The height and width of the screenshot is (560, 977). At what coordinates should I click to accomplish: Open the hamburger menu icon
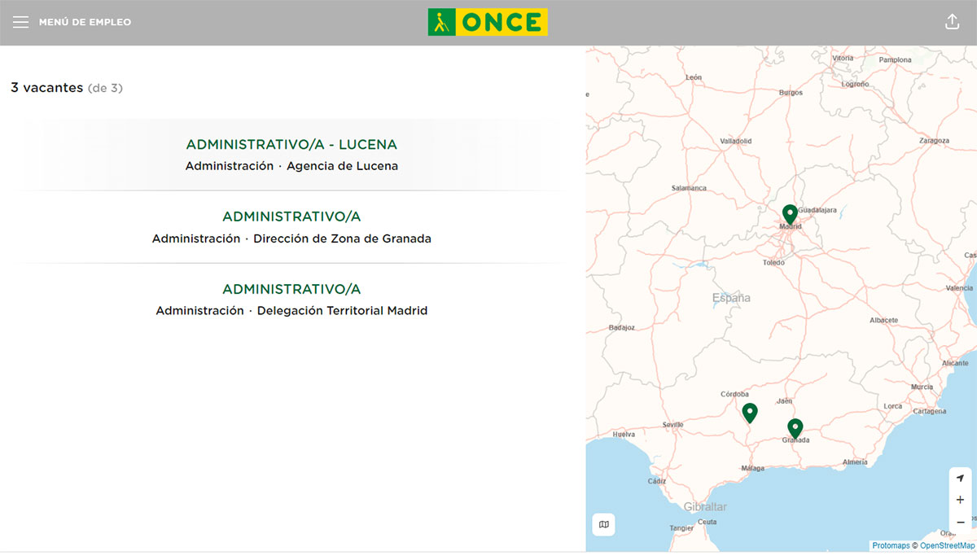pyautogui.click(x=20, y=22)
